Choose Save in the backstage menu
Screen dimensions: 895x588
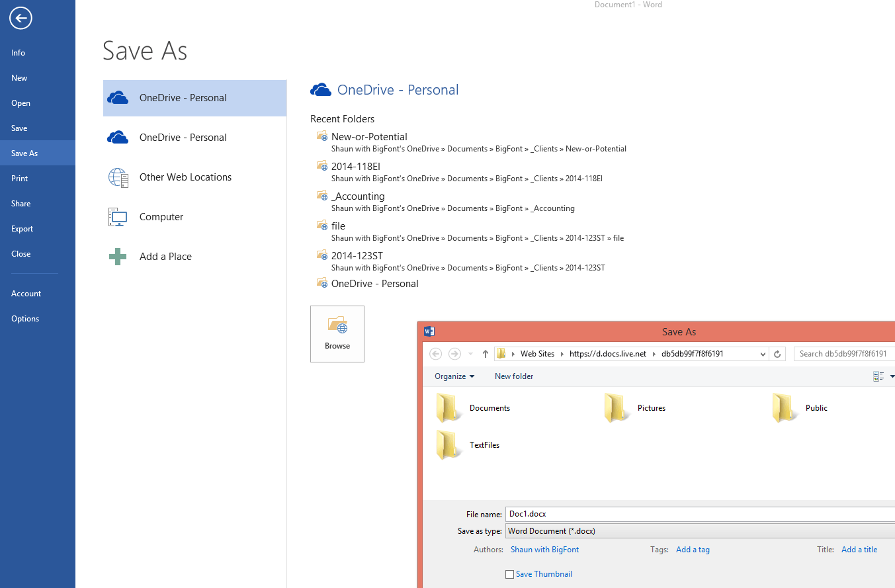pyautogui.click(x=38, y=128)
